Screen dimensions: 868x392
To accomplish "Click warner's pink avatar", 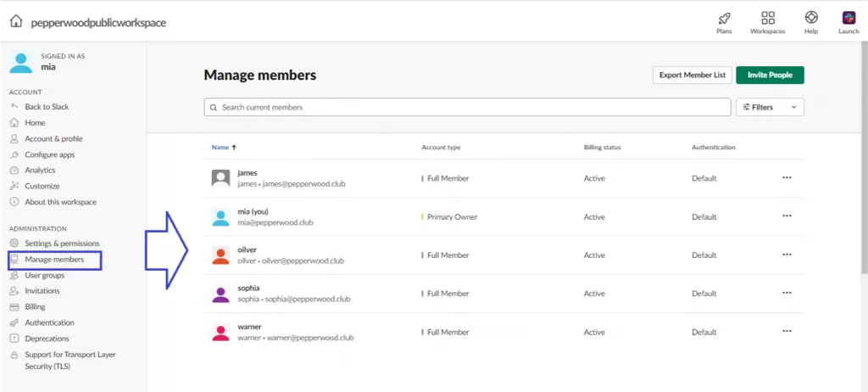I will point(221,332).
